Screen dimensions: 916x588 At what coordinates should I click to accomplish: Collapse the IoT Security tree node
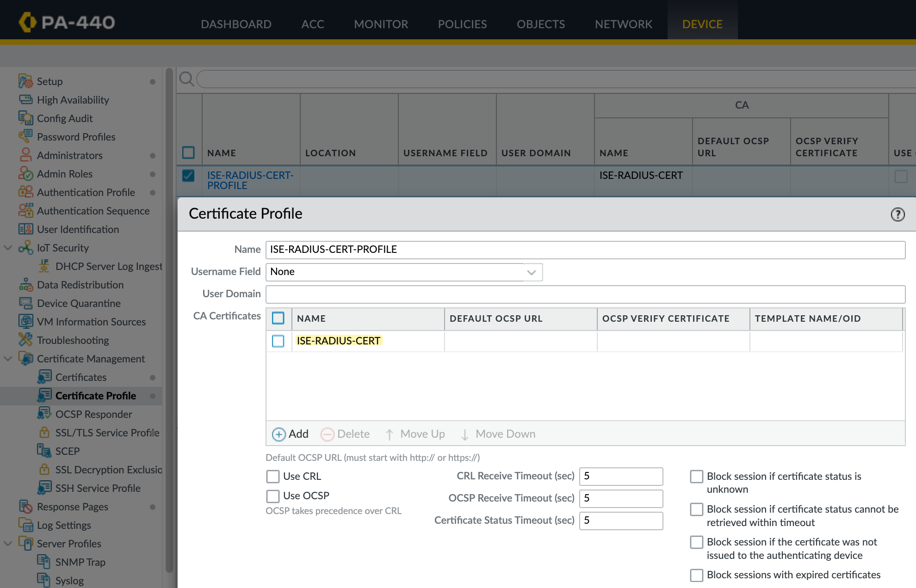8,248
